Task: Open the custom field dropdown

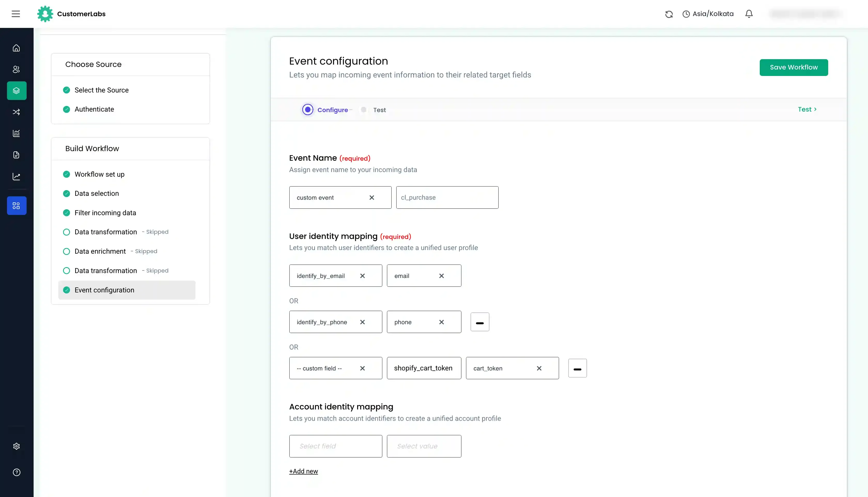Action: click(336, 368)
